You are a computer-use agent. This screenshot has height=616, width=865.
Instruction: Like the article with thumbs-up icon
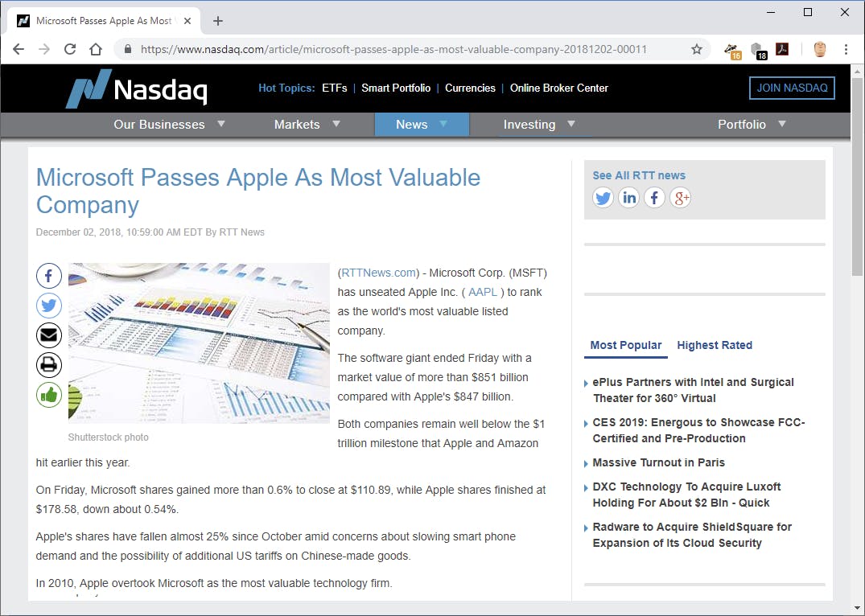48,394
